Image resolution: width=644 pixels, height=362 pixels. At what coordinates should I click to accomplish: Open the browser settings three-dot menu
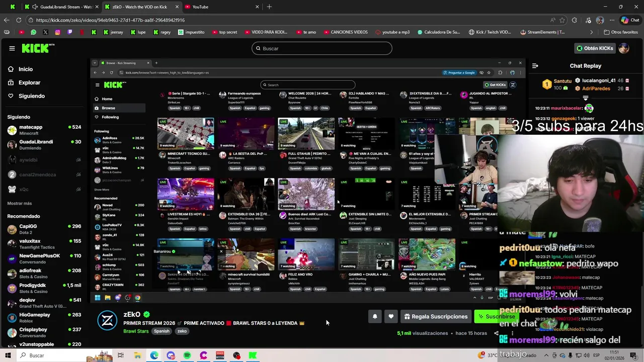pyautogui.click(x=612, y=20)
